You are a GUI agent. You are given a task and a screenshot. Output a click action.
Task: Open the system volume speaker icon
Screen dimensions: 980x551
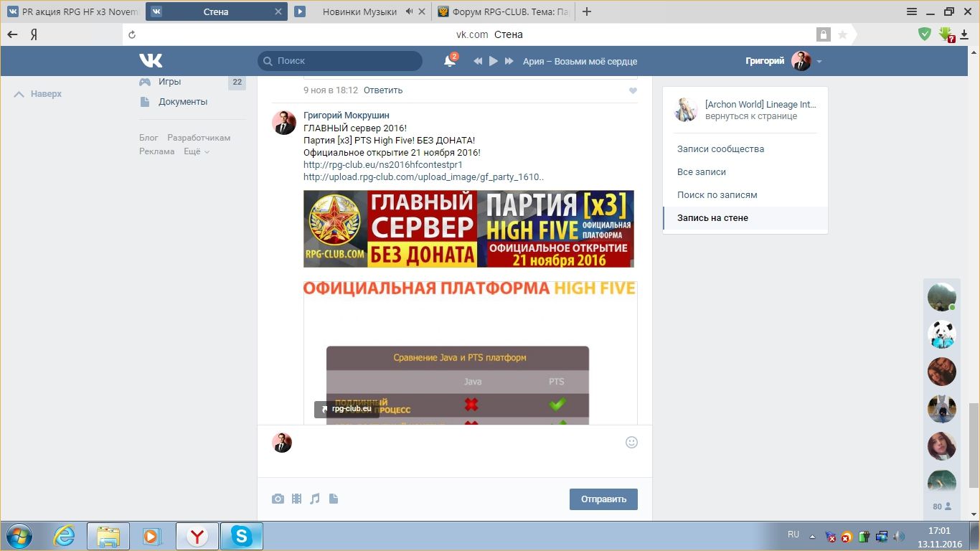pos(897,537)
